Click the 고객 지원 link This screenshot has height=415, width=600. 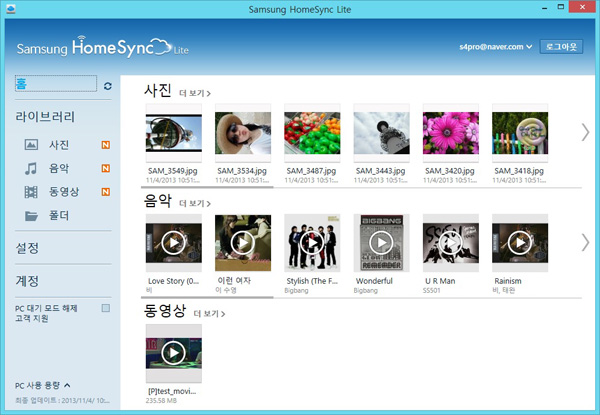pos(33,319)
